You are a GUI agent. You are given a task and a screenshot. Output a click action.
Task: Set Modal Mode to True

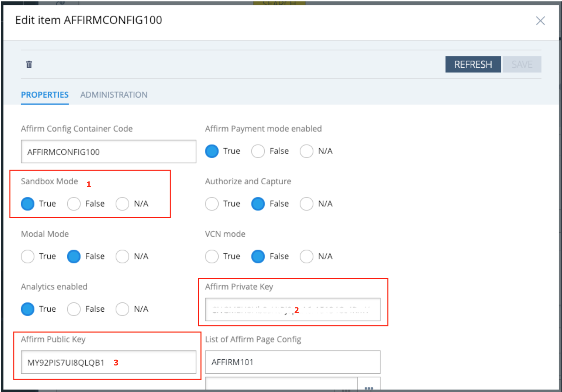[28, 256]
